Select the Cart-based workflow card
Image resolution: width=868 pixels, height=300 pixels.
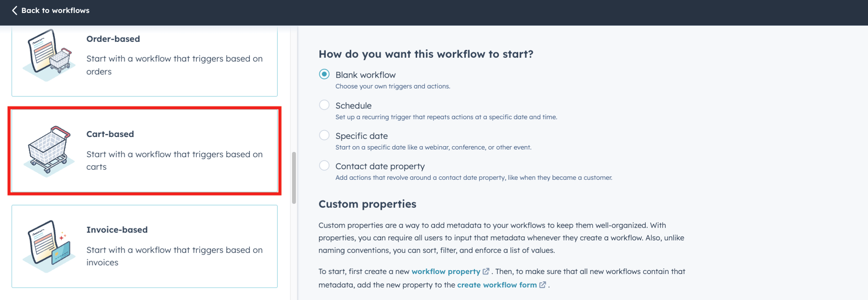[144, 150]
